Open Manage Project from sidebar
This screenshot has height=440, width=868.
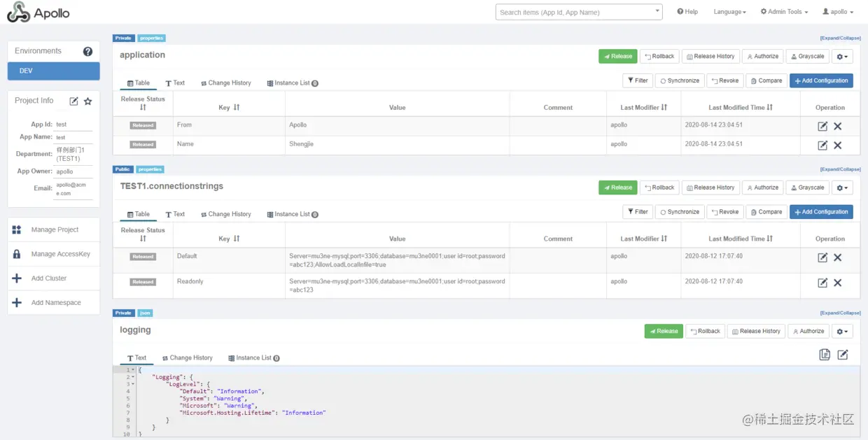pyautogui.click(x=54, y=229)
